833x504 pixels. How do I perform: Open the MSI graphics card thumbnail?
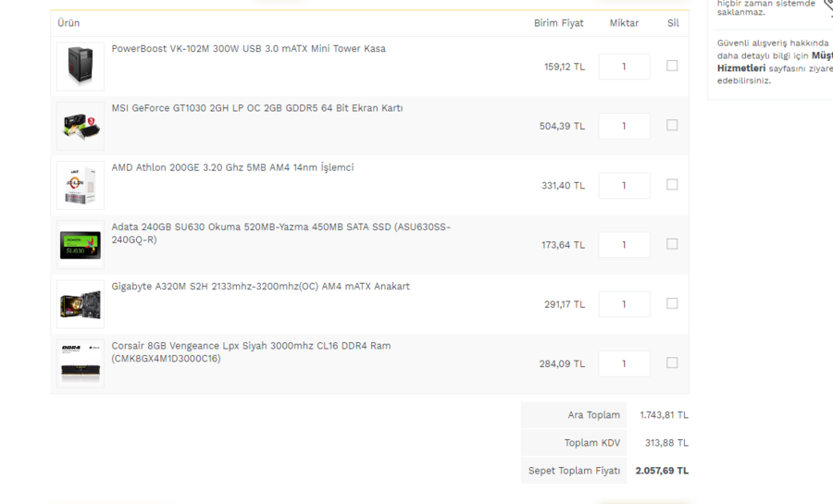pos(81,126)
